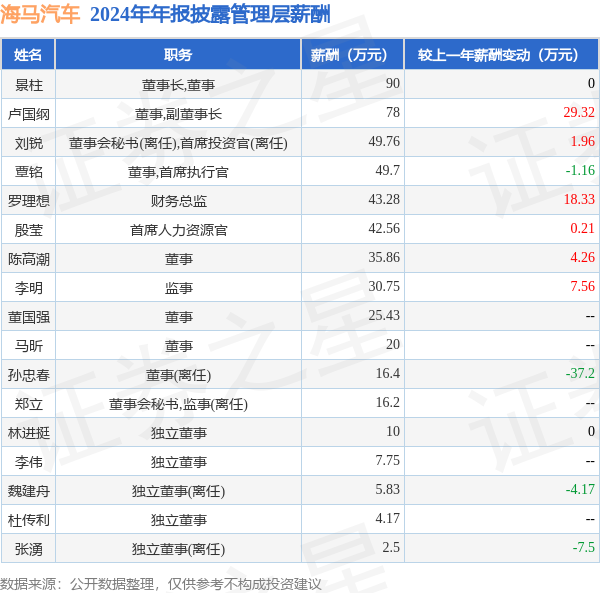
Task: Click the red change value 29.32
Action: [x=579, y=112]
